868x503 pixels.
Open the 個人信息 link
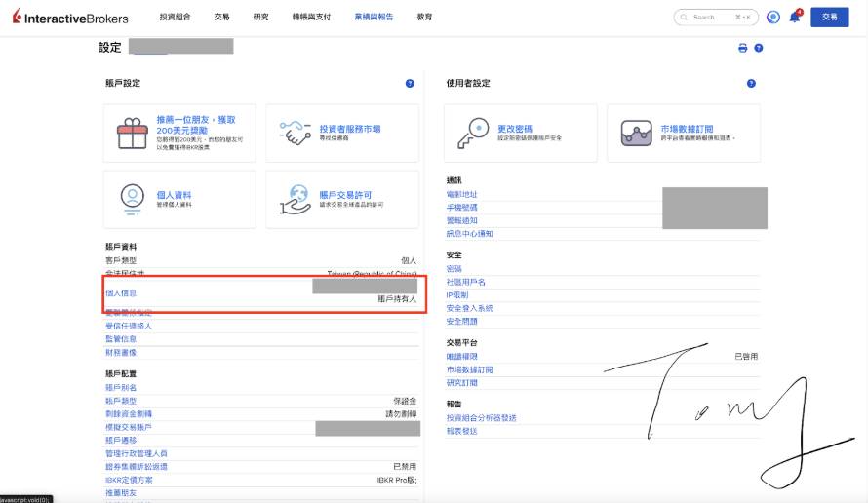click(121, 293)
